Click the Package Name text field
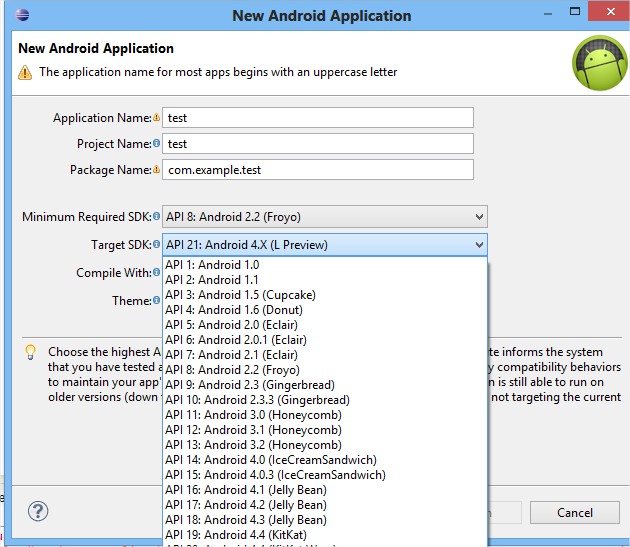630x547 pixels. [318, 170]
